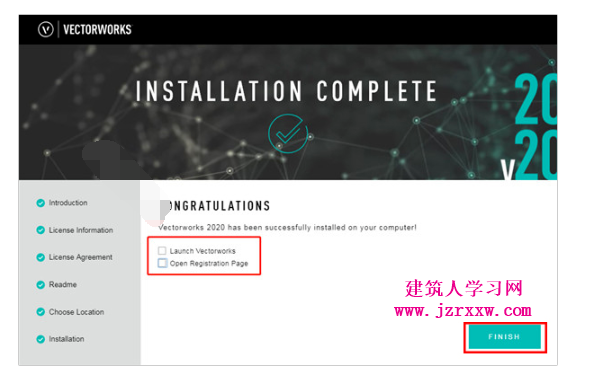Select the Installation step label
Screen dimensions: 594x385
point(67,339)
